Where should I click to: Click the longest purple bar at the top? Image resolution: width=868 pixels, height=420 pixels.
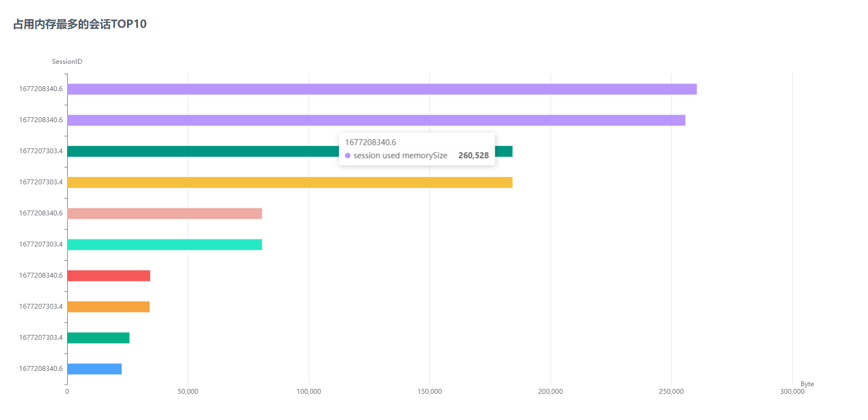[x=382, y=89]
